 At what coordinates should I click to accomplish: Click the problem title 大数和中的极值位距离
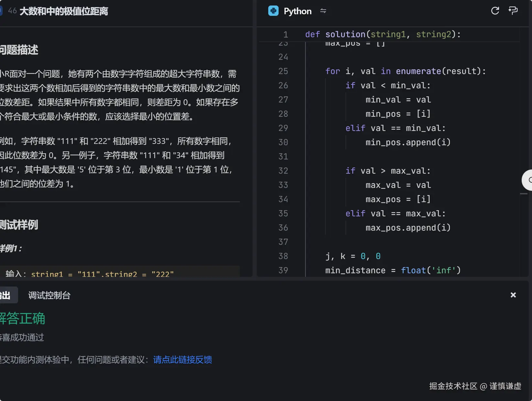(x=63, y=11)
